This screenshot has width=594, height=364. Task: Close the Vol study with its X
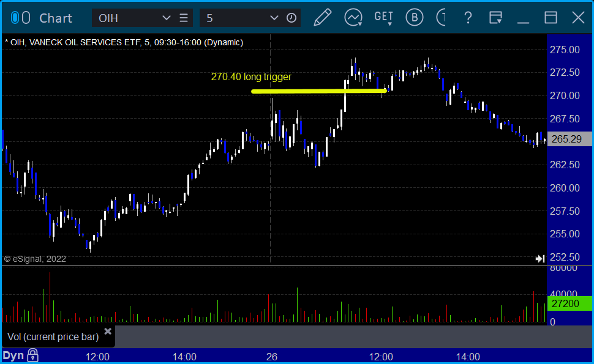[x=108, y=332]
